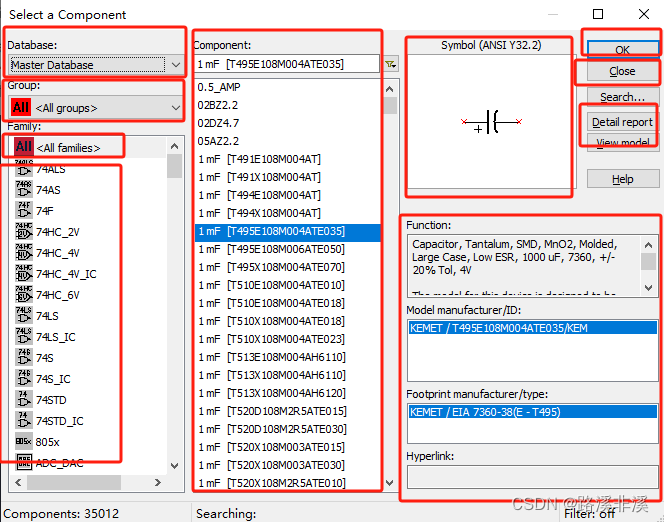
Task: Click the 74F family icon
Action: (x=24, y=210)
